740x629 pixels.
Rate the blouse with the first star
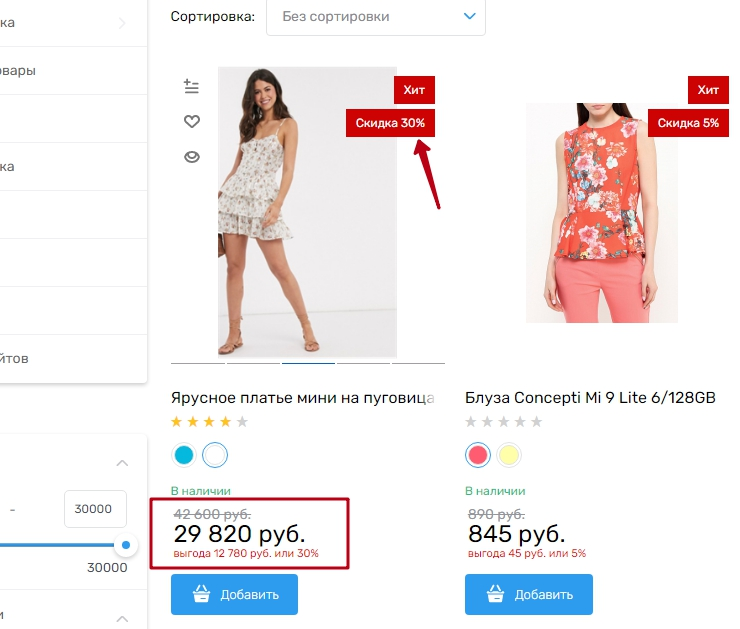pyautogui.click(x=472, y=422)
